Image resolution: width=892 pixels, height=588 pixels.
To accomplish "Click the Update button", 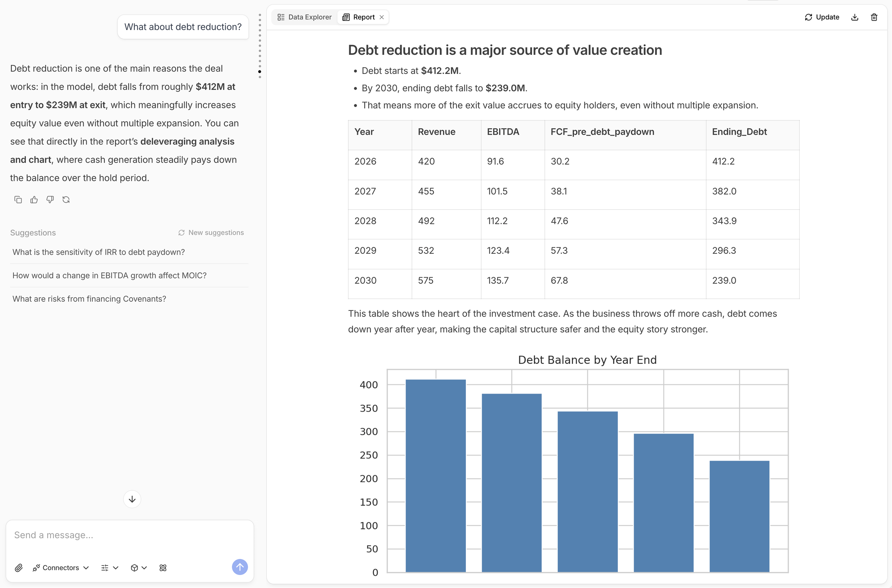I will point(822,17).
